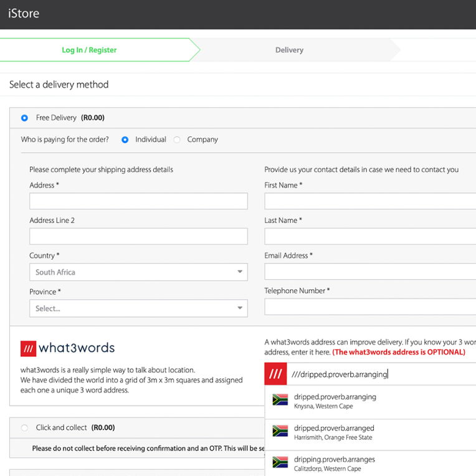Image resolution: width=476 pixels, height=476 pixels.
Task: Go to the Delivery step tab
Action: (x=289, y=50)
